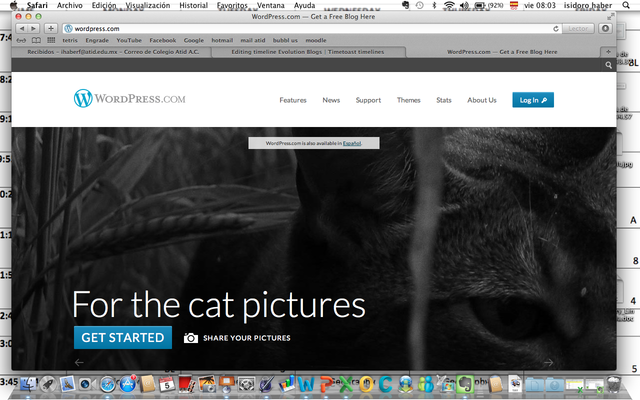Launch Microsoft Word from the Dock
This screenshot has width=640, height=400.
[306, 384]
